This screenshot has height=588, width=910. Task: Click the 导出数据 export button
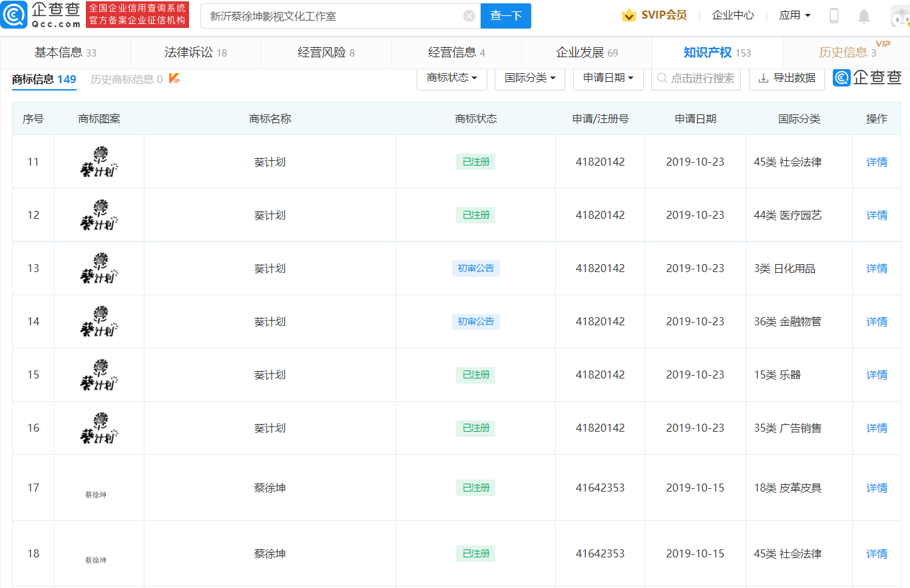pyautogui.click(x=787, y=78)
